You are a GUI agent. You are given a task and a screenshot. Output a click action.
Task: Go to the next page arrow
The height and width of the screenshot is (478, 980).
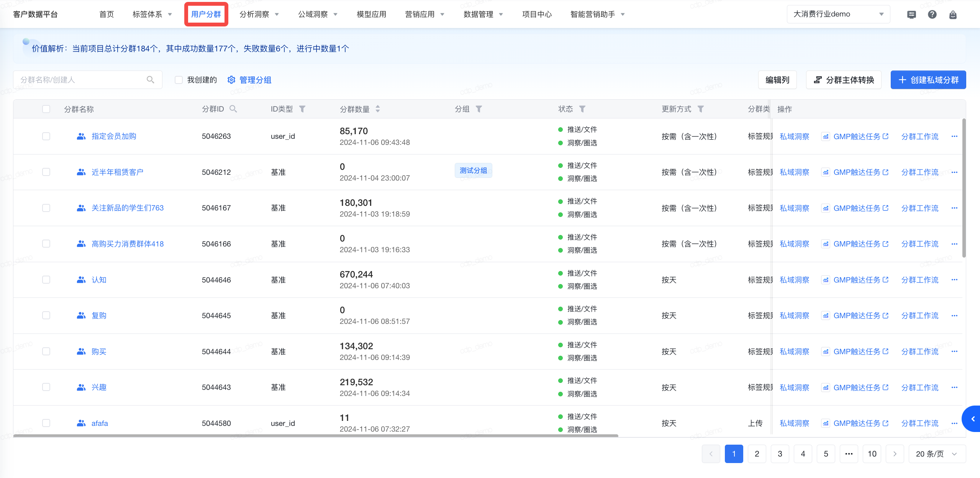click(895, 454)
